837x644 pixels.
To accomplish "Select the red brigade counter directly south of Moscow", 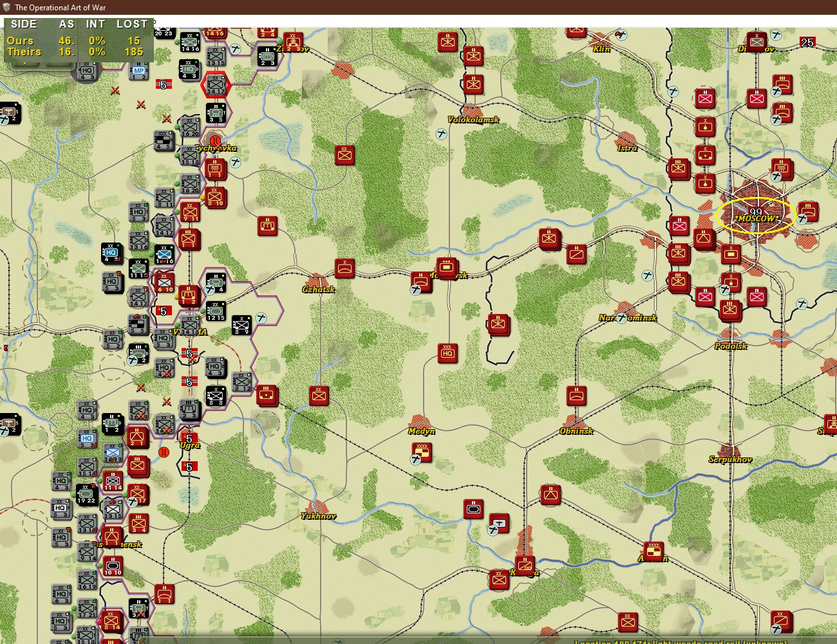I will pyautogui.click(x=731, y=253).
